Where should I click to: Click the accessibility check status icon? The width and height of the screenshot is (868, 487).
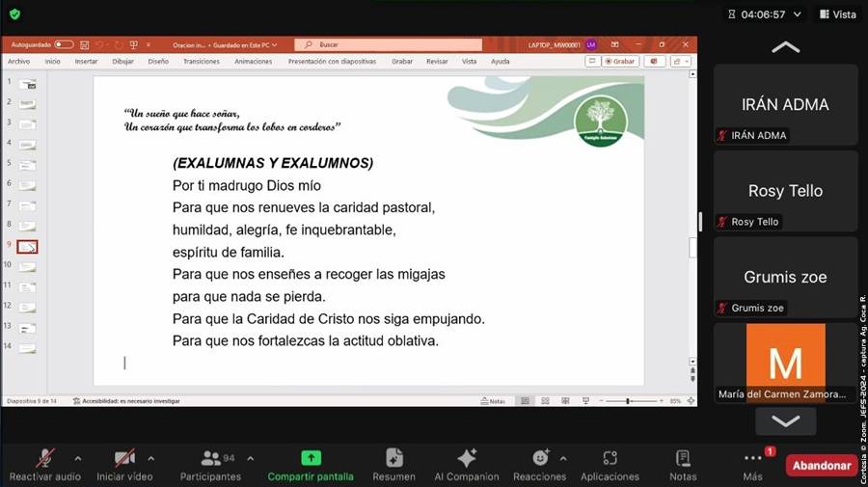pyautogui.click(x=76, y=400)
